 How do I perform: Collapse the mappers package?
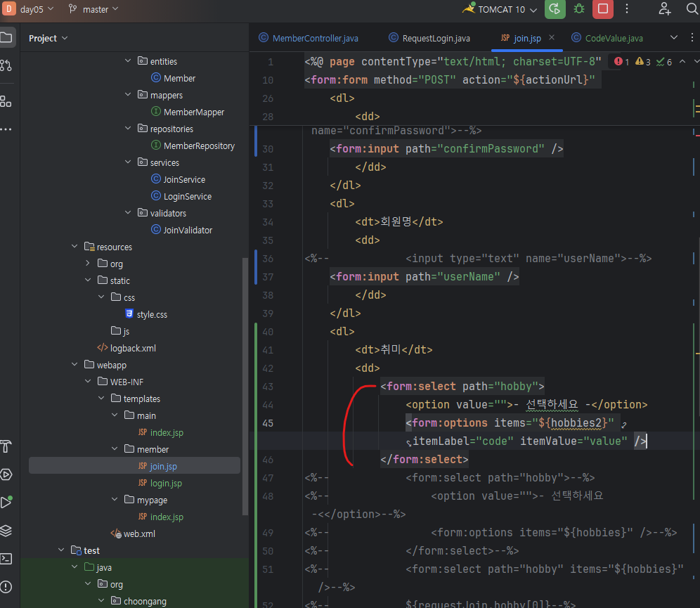pos(128,94)
